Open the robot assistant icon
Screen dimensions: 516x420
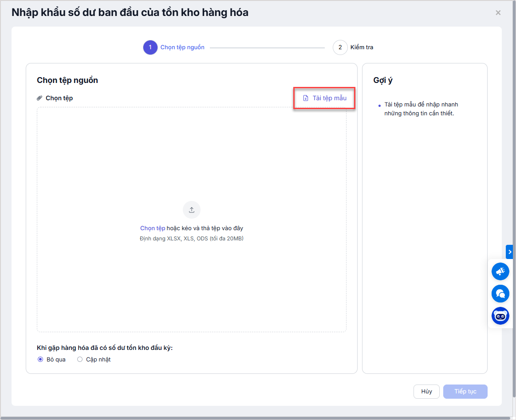pos(500,316)
